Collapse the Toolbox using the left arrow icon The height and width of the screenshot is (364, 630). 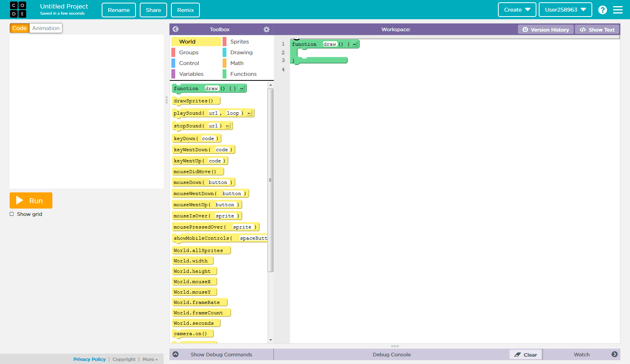(176, 29)
